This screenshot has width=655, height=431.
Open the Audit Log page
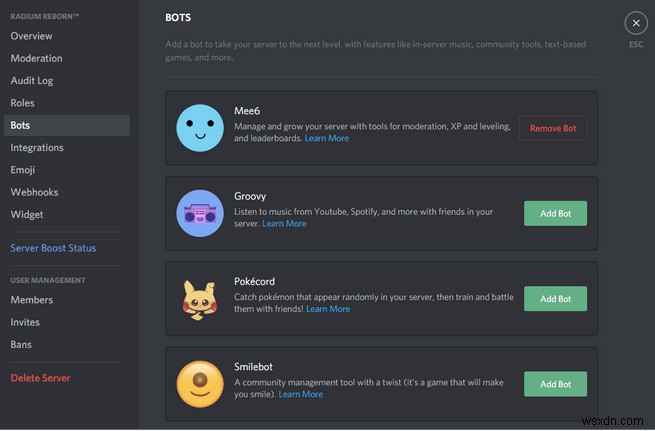[32, 80]
